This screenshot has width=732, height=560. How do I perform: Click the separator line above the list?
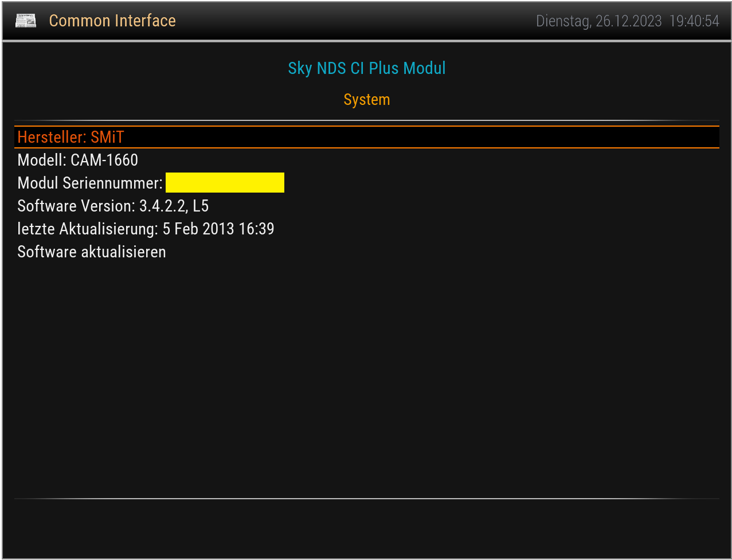(366, 121)
